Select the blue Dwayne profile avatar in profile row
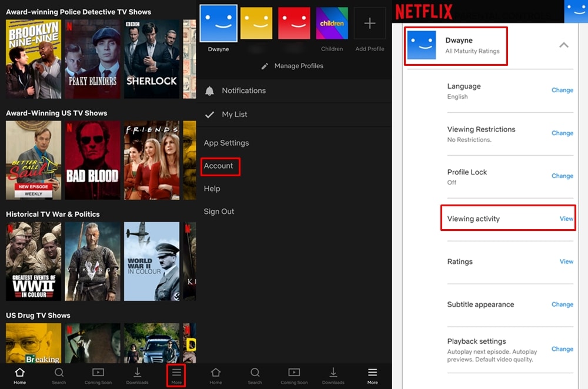The image size is (588, 389). coord(218,24)
